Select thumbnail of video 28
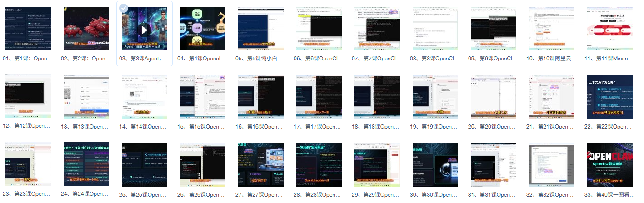644x203 pixels. [x=319, y=164]
